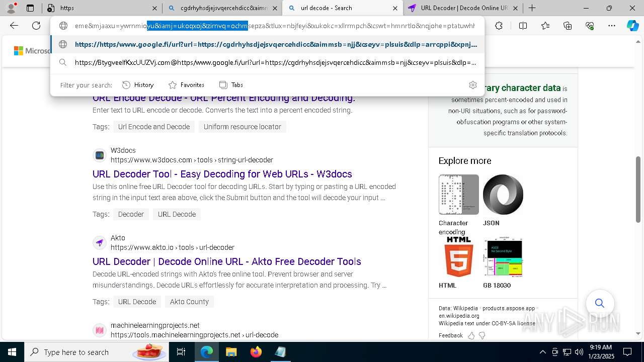Switch to the URL Decoder Akto tab
Image resolution: width=644 pixels, height=362 pixels.
[462, 8]
